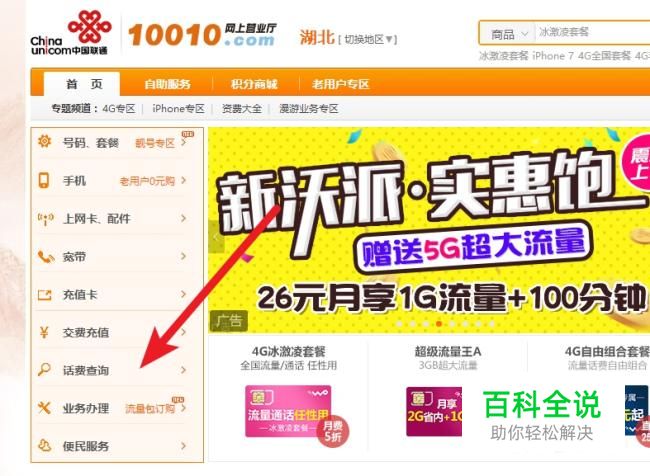Click the antenna icon beside 上网卡、配件

[x=45, y=219]
